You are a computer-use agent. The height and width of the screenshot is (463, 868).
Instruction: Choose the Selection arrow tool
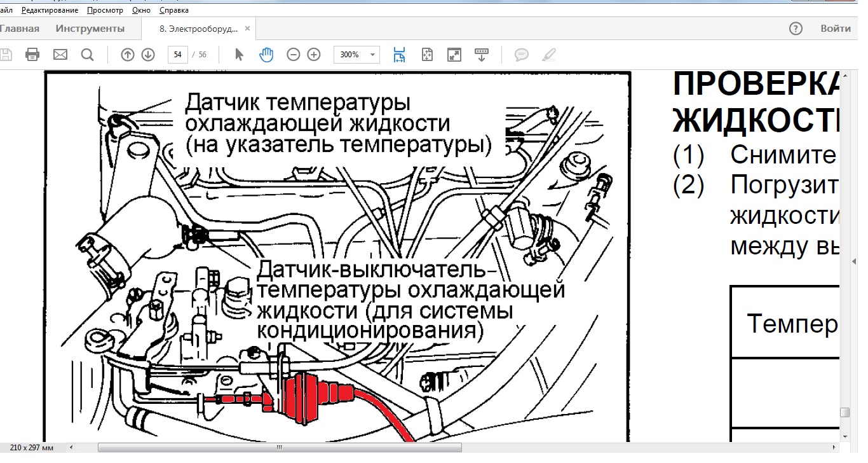239,55
